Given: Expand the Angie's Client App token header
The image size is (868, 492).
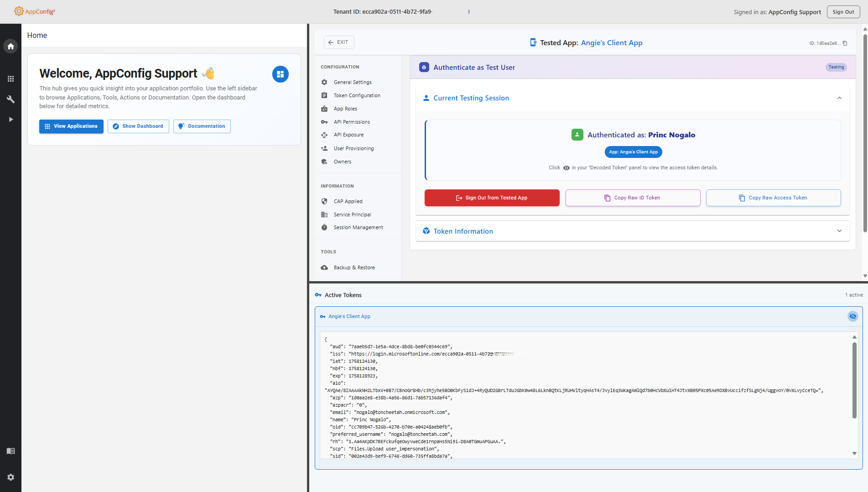Looking at the screenshot, I should (349, 316).
